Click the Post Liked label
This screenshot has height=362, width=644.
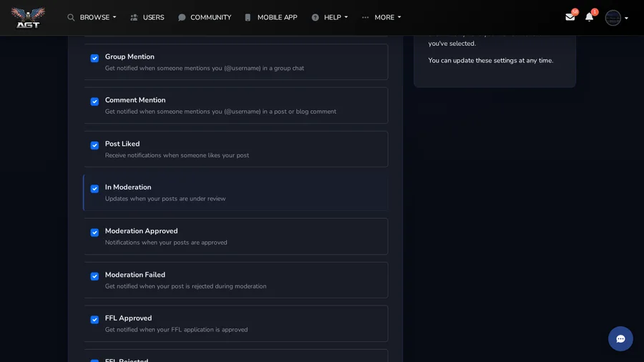click(x=122, y=144)
